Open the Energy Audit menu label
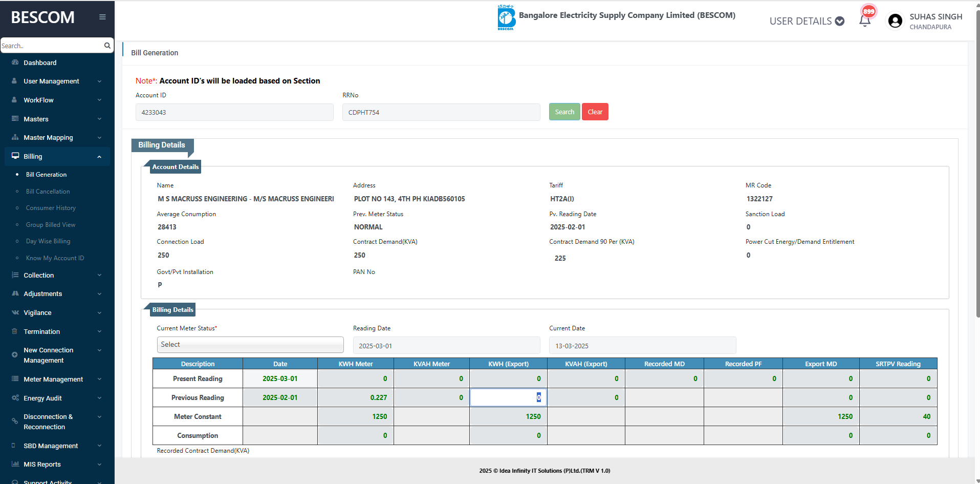The image size is (980, 484). (42, 398)
